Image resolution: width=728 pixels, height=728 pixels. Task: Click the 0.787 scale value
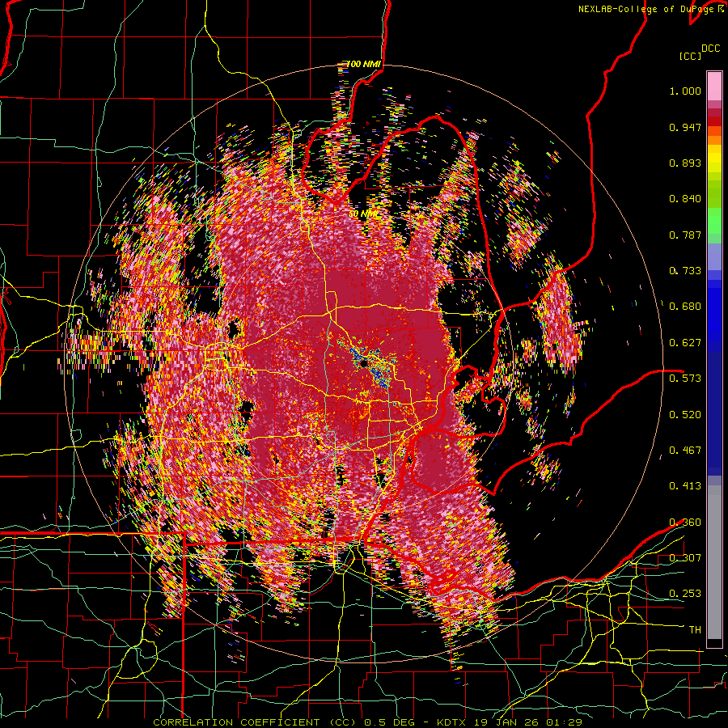pyautogui.click(x=685, y=235)
